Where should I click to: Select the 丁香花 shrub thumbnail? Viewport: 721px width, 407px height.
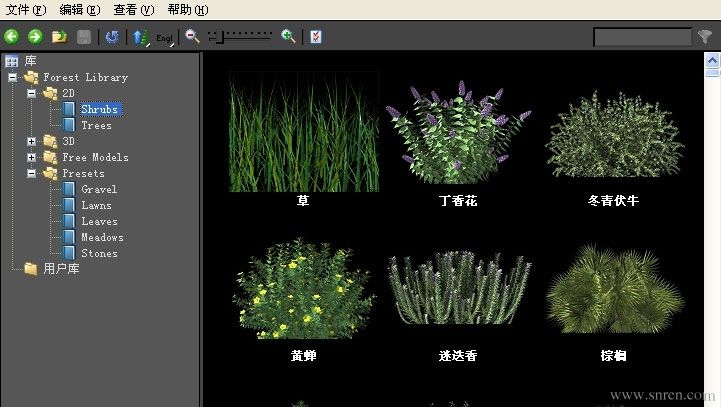(x=458, y=132)
